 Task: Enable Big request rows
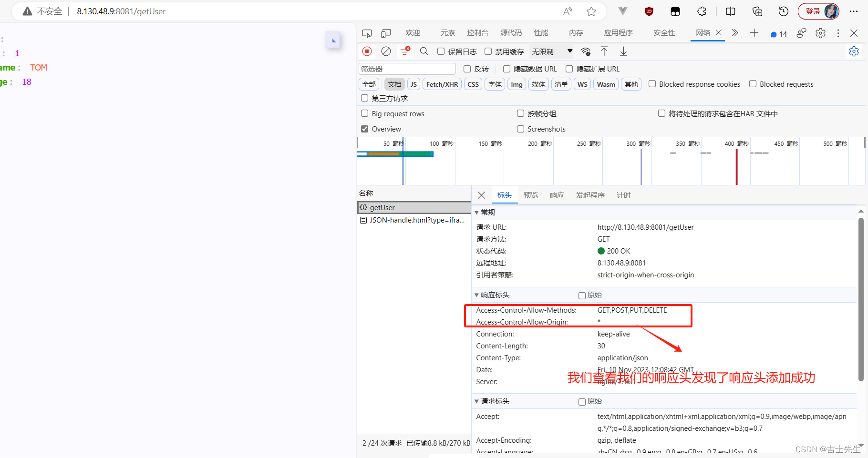(364, 113)
